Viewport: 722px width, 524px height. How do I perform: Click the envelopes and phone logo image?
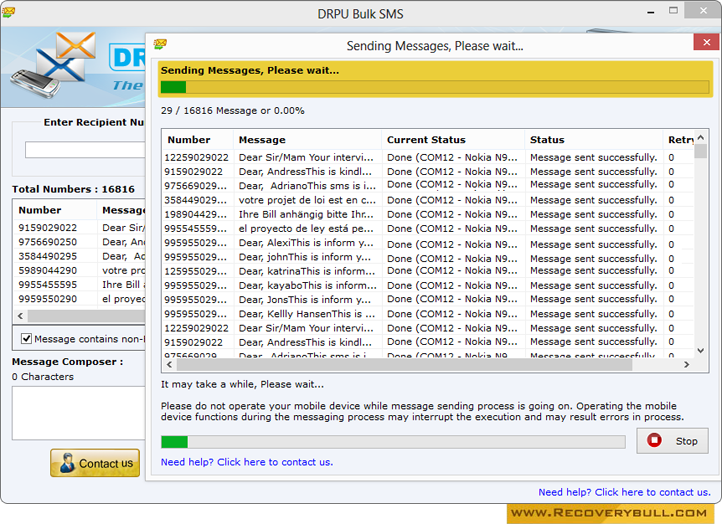point(54,65)
